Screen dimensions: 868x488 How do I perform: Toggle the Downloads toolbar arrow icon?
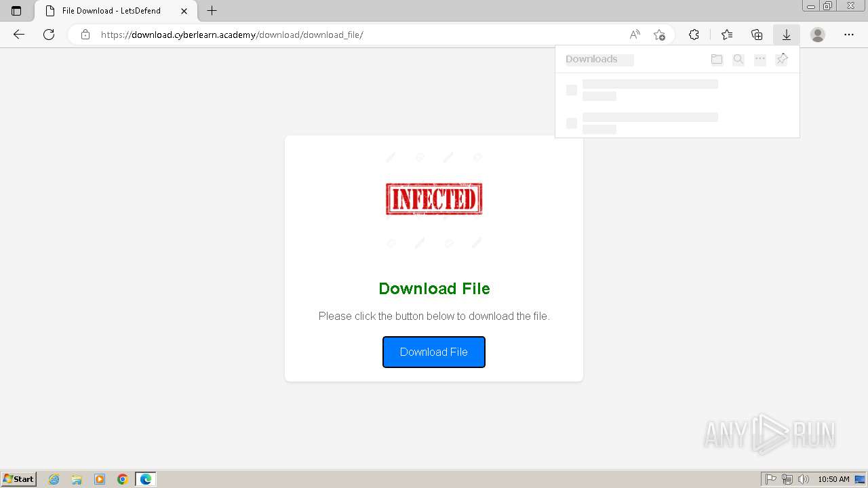point(787,35)
